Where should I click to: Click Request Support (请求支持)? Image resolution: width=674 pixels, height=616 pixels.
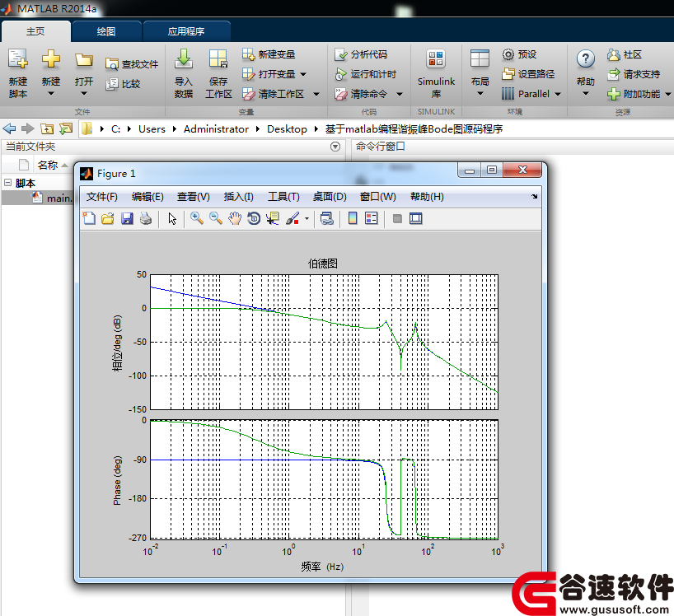pyautogui.click(x=634, y=74)
